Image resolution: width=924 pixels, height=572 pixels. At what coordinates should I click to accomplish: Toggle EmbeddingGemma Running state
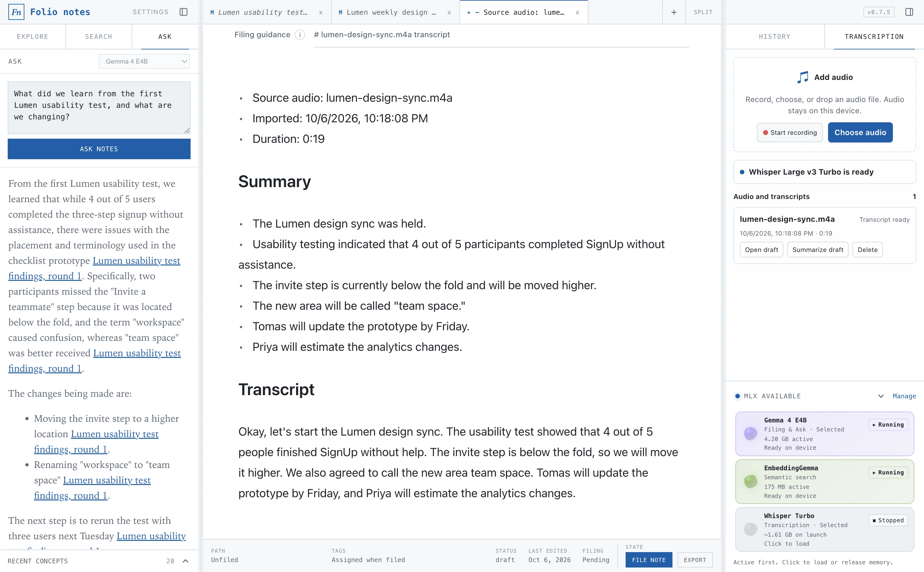[888, 472]
